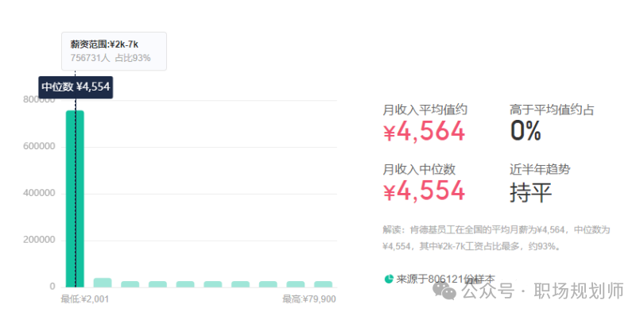The height and width of the screenshot is (316, 644).
Task: Click the 高于平均值约占 heading
Action: click(x=552, y=110)
